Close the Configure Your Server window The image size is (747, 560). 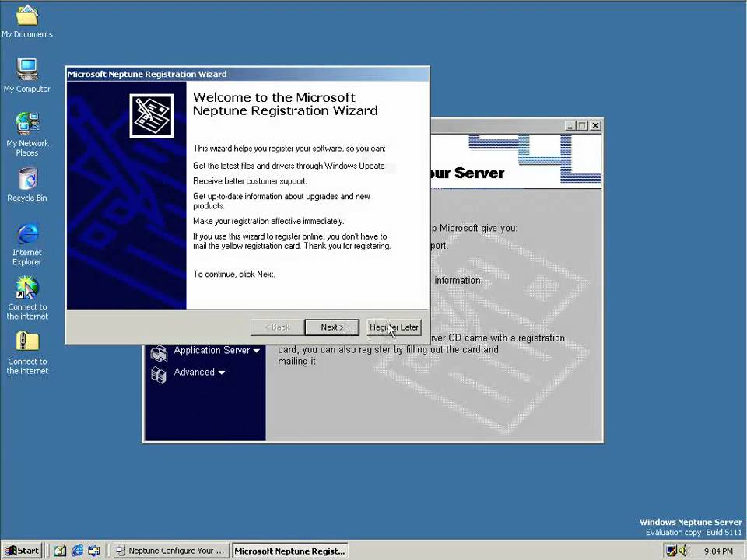(595, 126)
